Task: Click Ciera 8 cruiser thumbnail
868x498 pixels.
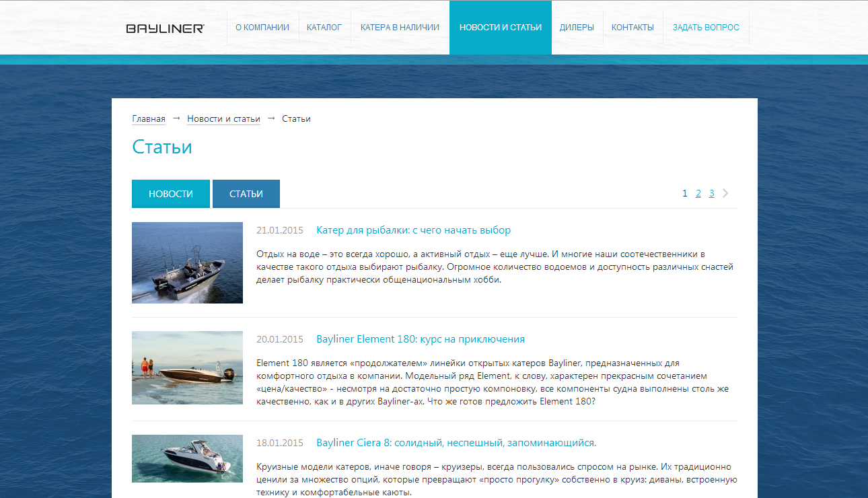Action: 187,458
